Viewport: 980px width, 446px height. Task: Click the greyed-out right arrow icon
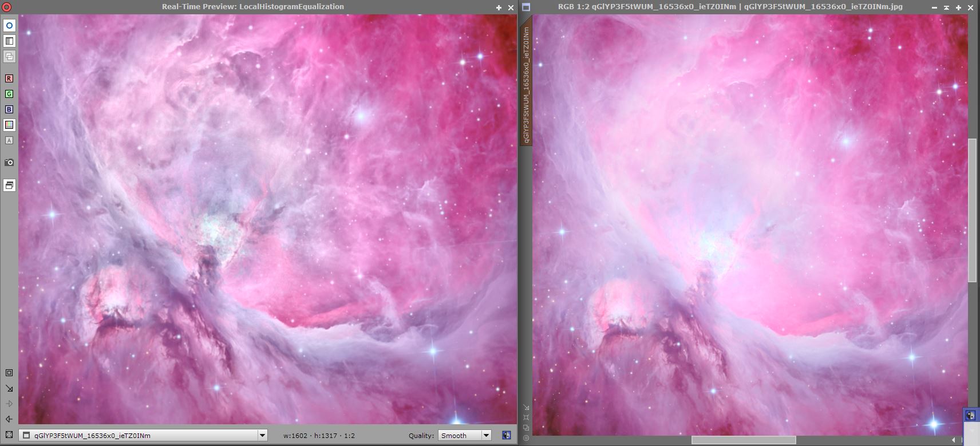[9, 404]
